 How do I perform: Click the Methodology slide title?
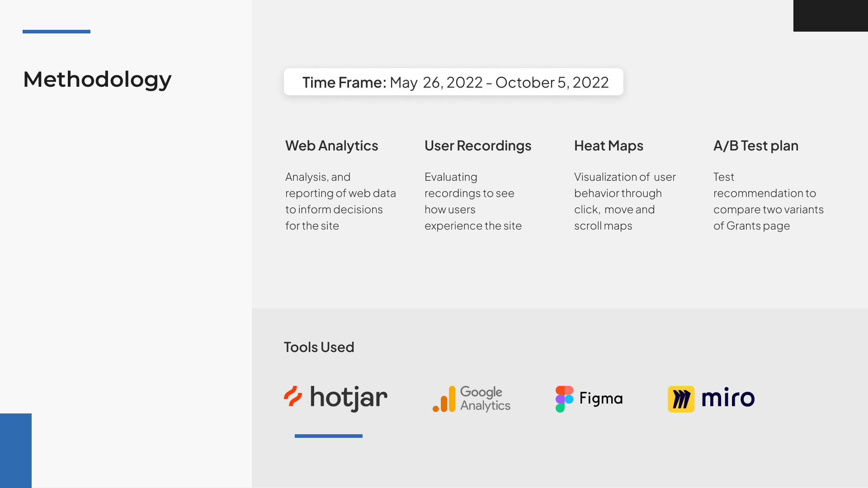click(97, 80)
